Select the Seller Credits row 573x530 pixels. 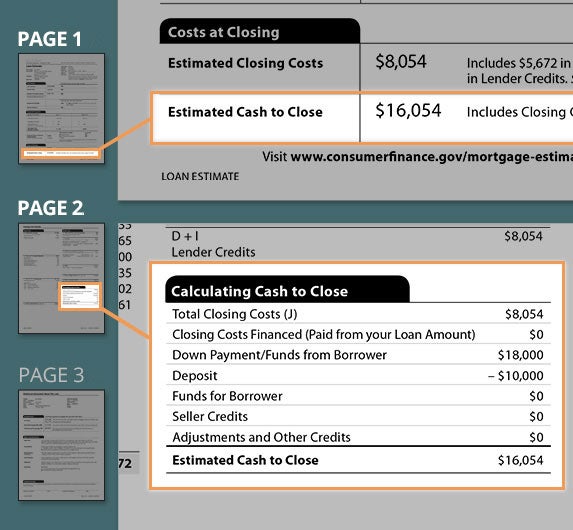click(358, 416)
